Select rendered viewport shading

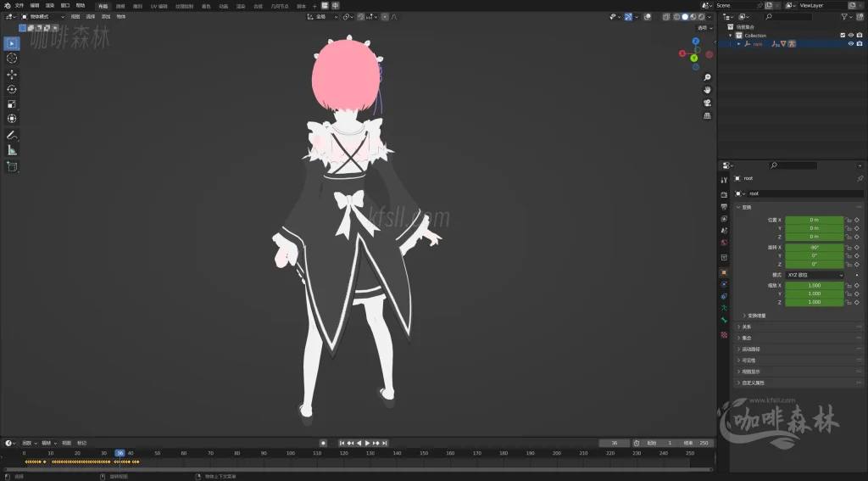point(701,17)
